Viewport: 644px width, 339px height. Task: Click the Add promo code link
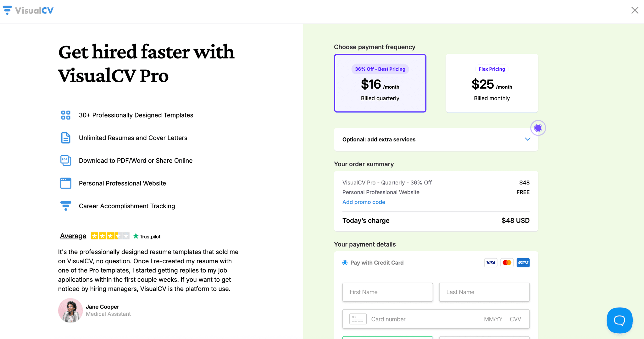point(364,202)
